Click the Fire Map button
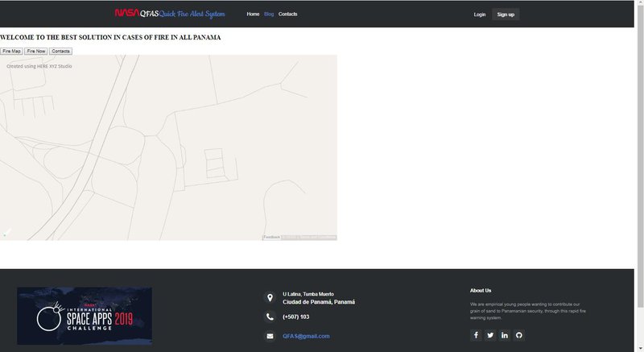Viewport: 644px width, 352px height. [11, 51]
